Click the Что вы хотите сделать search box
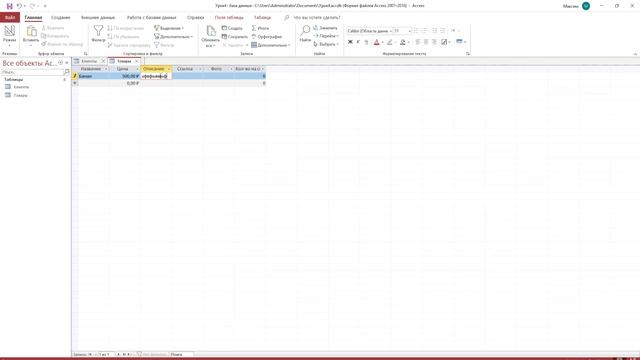 click(x=317, y=18)
